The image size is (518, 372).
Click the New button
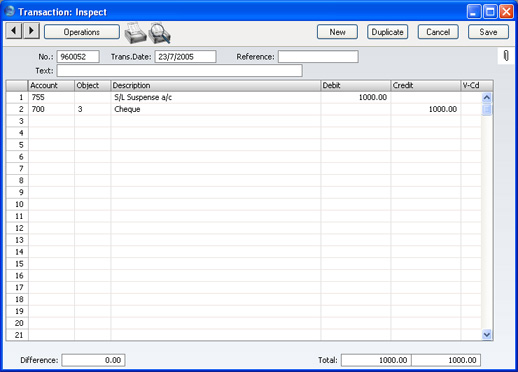click(337, 32)
